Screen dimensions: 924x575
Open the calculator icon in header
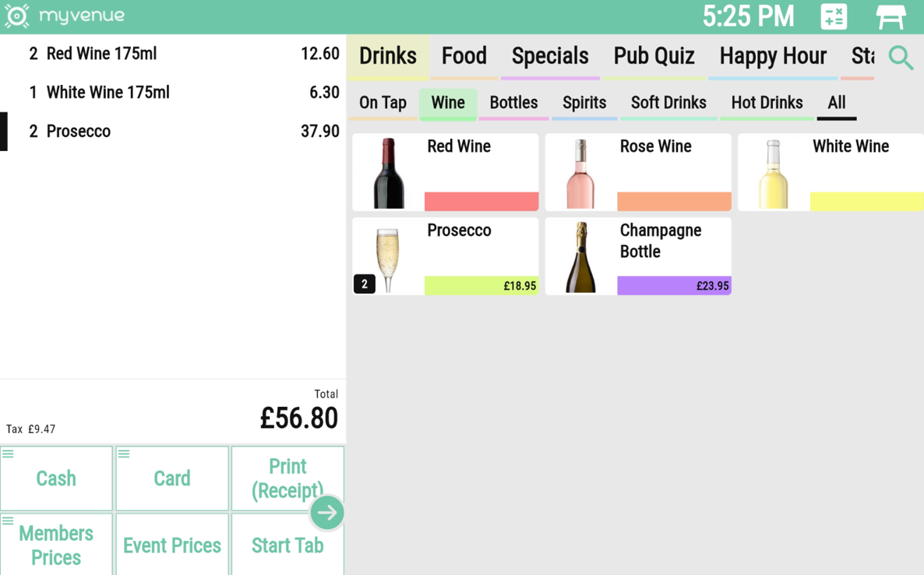pos(834,16)
